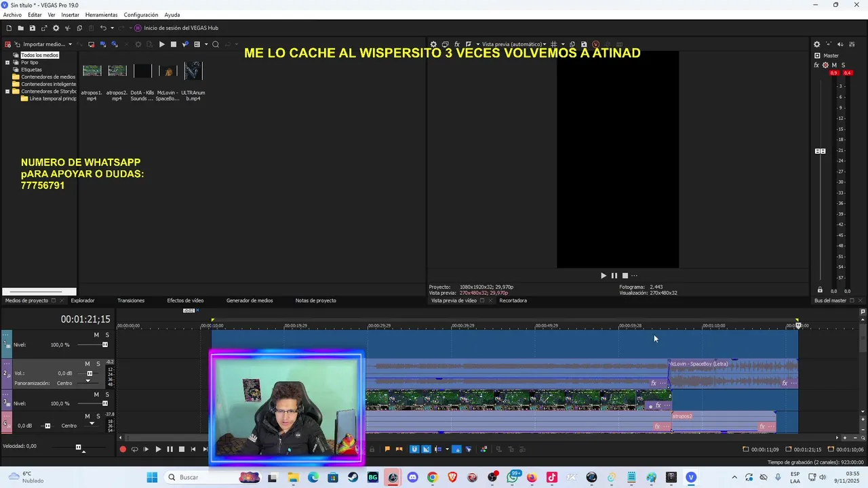Open the Archivo menu
The width and height of the screenshot is (868, 488).
[12, 15]
